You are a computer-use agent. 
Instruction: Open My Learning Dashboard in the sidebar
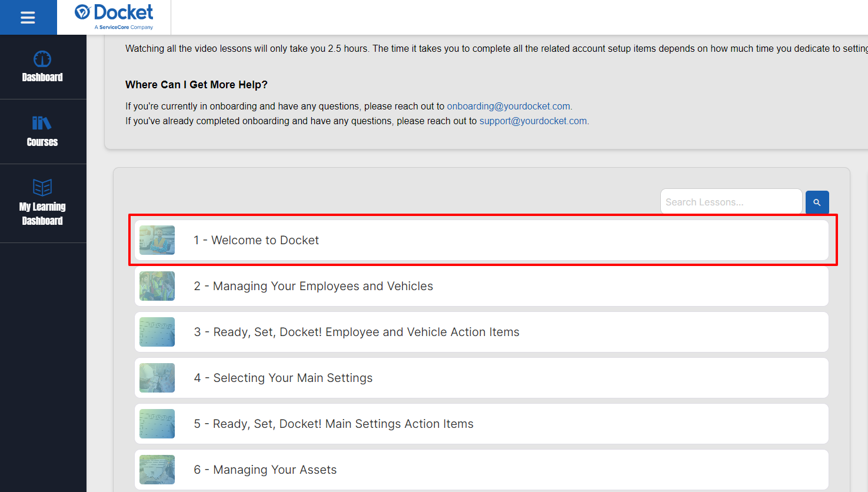click(x=42, y=203)
